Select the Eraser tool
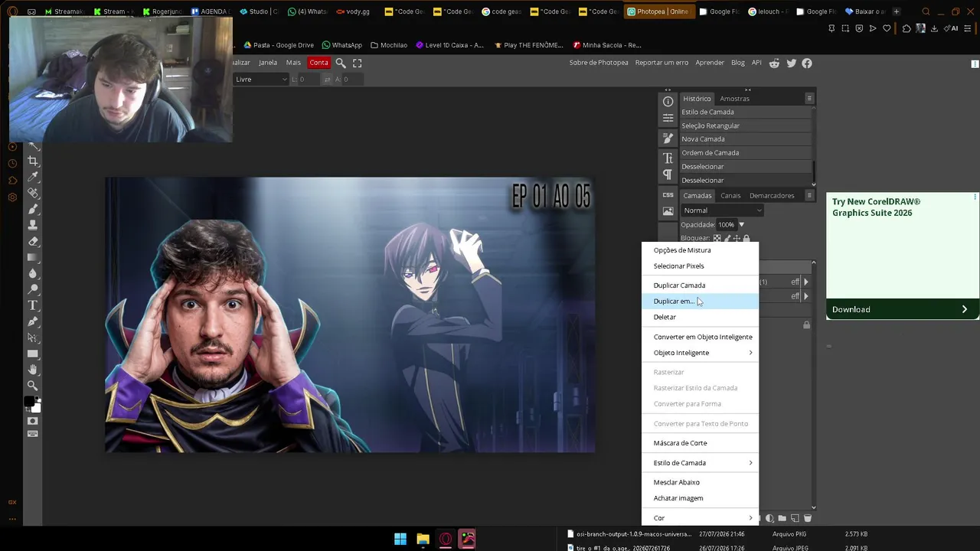The width and height of the screenshot is (980, 551). tap(33, 241)
